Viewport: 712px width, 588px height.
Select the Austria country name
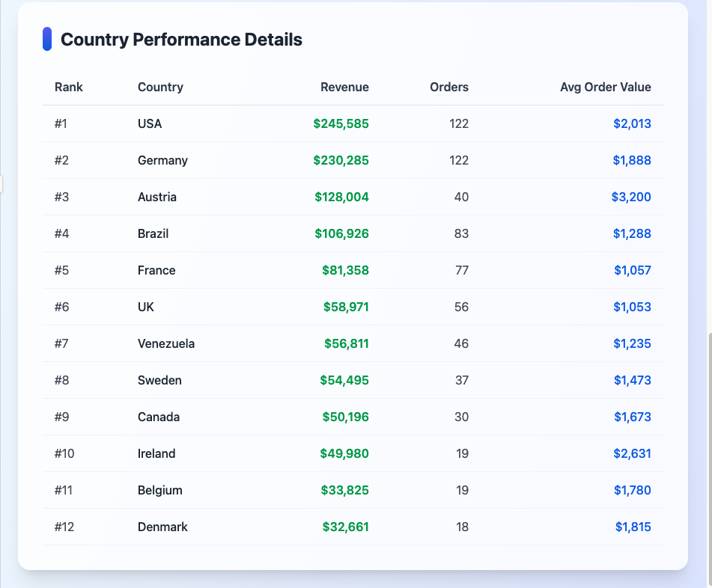[156, 197]
